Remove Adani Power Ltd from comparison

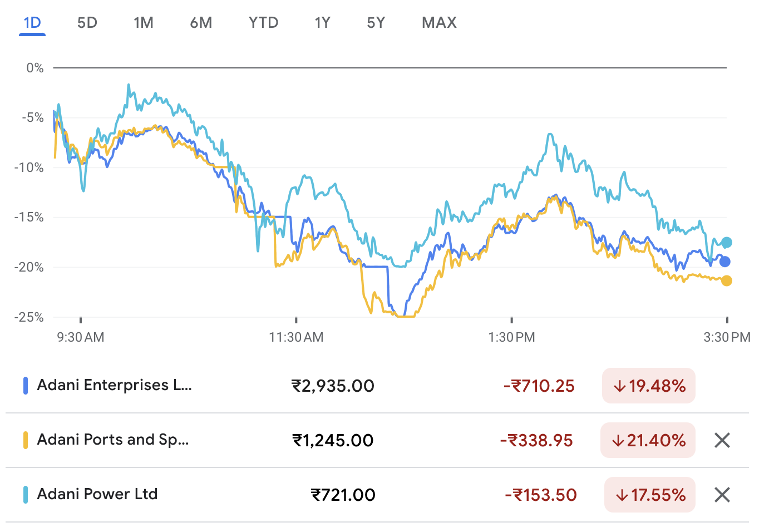click(x=722, y=495)
